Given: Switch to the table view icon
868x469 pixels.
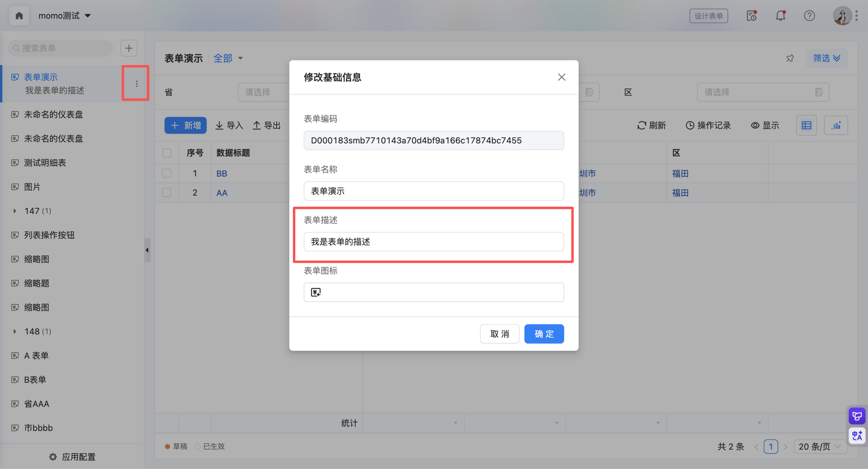Looking at the screenshot, I should coord(806,125).
